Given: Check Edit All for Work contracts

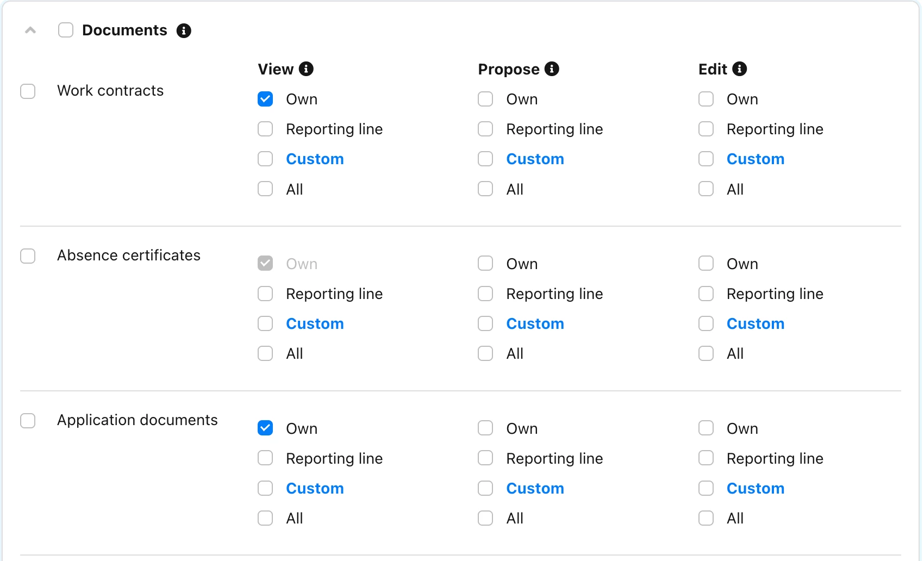Looking at the screenshot, I should 706,189.
